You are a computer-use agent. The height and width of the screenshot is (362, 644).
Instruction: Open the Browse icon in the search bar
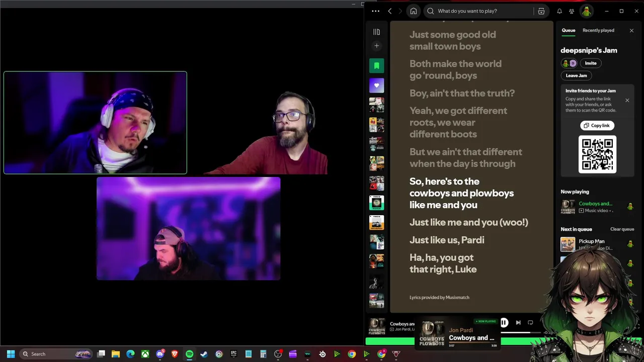(541, 11)
